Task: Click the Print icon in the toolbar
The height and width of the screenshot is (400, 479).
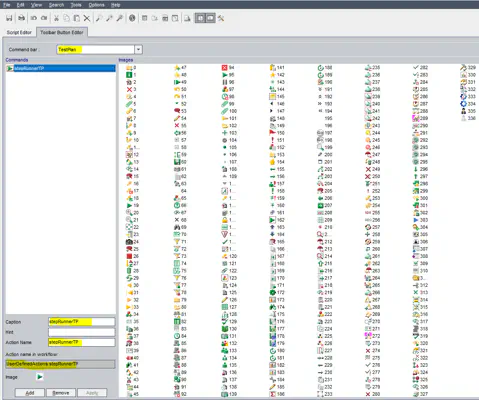Action: pyautogui.click(x=21, y=18)
